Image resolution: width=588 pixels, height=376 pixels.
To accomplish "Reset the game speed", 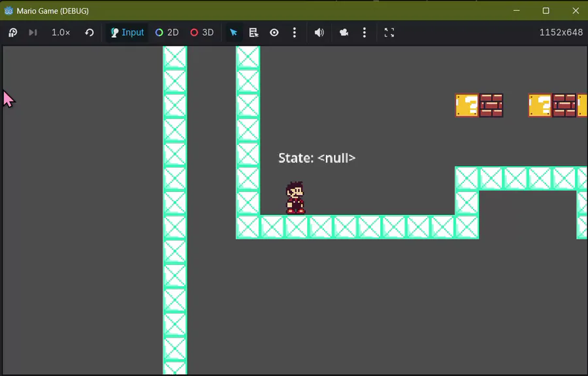I will coord(90,33).
